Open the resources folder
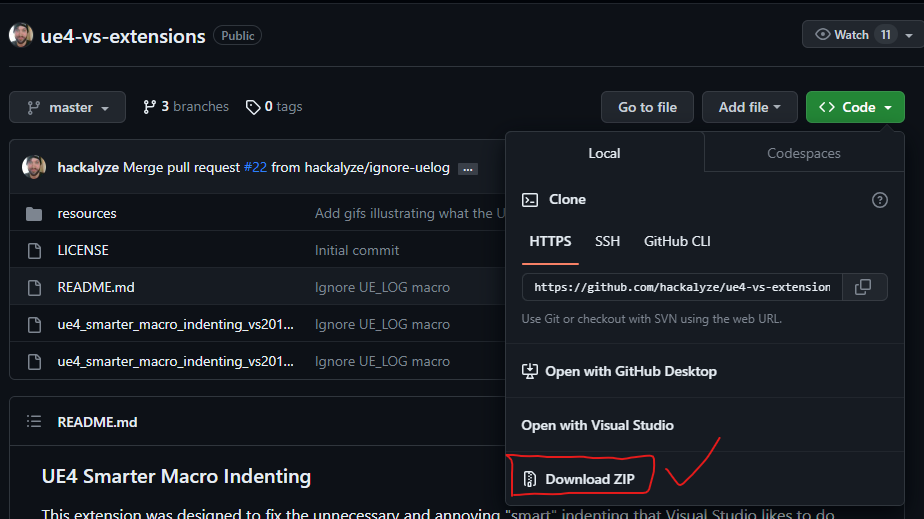This screenshot has height=519, width=924. pyautogui.click(x=87, y=213)
